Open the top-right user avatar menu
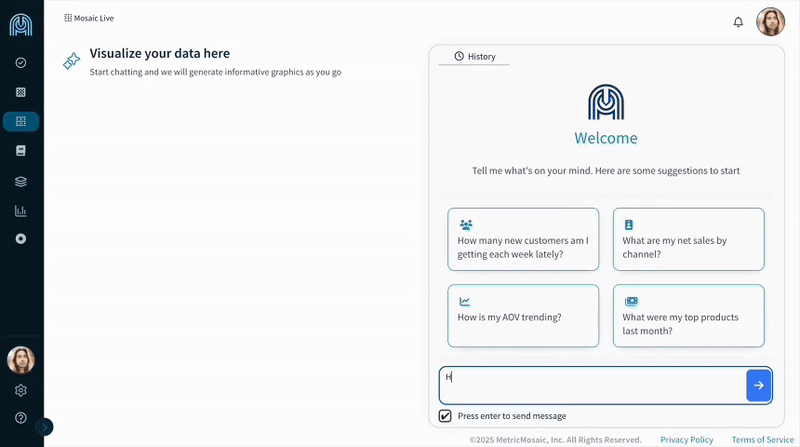800x447 pixels. [770, 22]
